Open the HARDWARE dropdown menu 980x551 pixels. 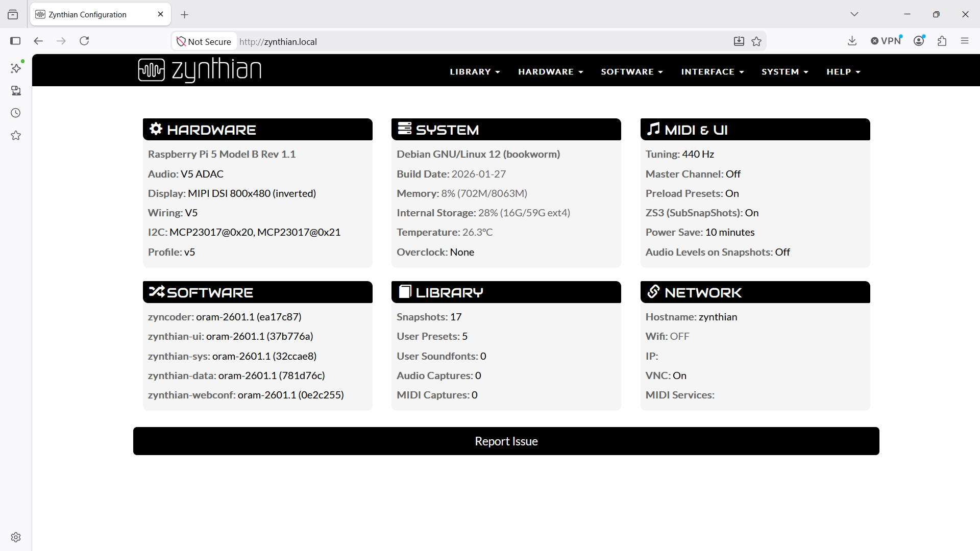click(551, 72)
